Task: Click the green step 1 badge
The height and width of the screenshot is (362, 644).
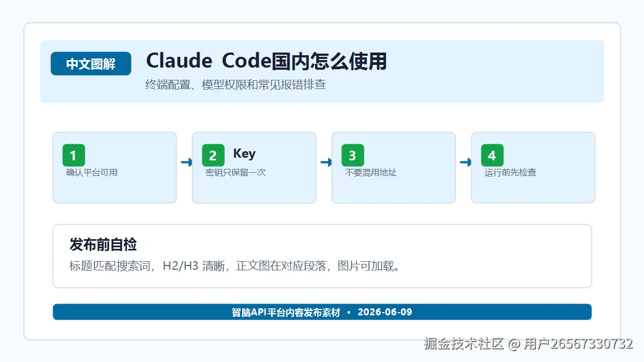Action: [x=74, y=156]
